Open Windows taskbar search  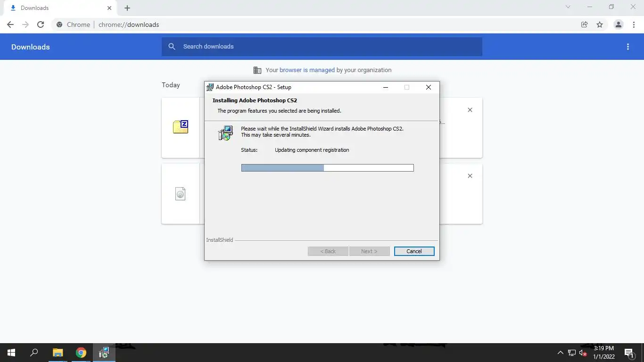(34, 353)
